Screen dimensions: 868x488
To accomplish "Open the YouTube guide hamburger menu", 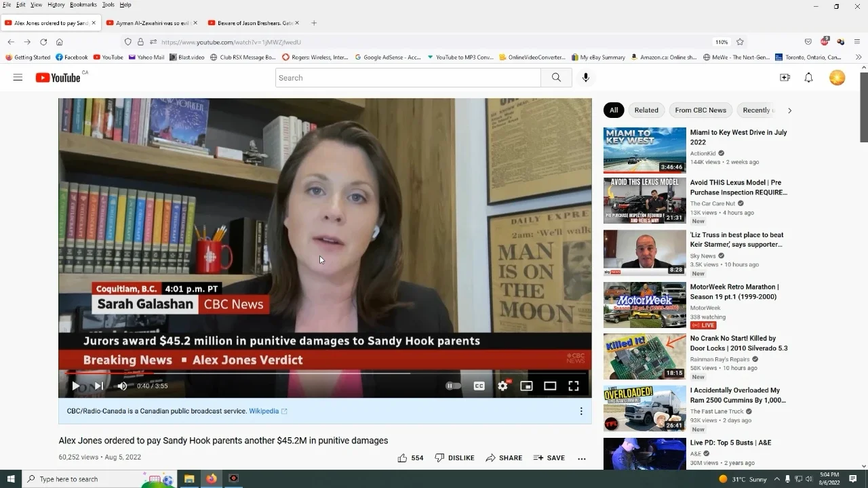I will [x=18, y=78].
